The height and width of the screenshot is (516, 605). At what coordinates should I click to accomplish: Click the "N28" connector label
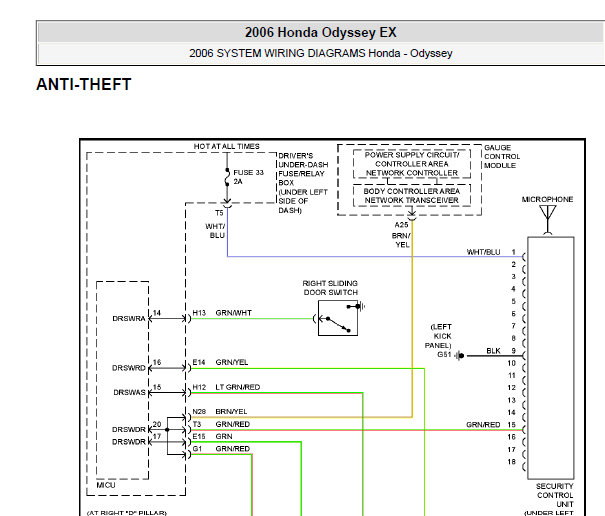(x=199, y=411)
